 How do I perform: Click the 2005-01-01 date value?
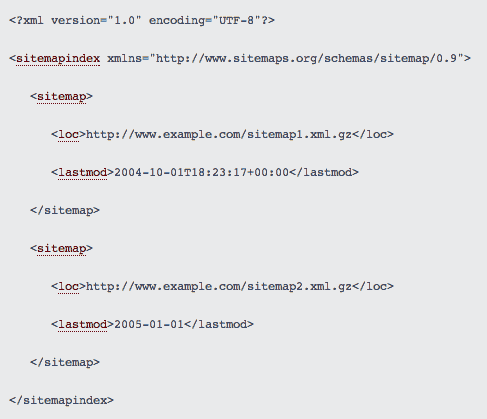point(149,325)
